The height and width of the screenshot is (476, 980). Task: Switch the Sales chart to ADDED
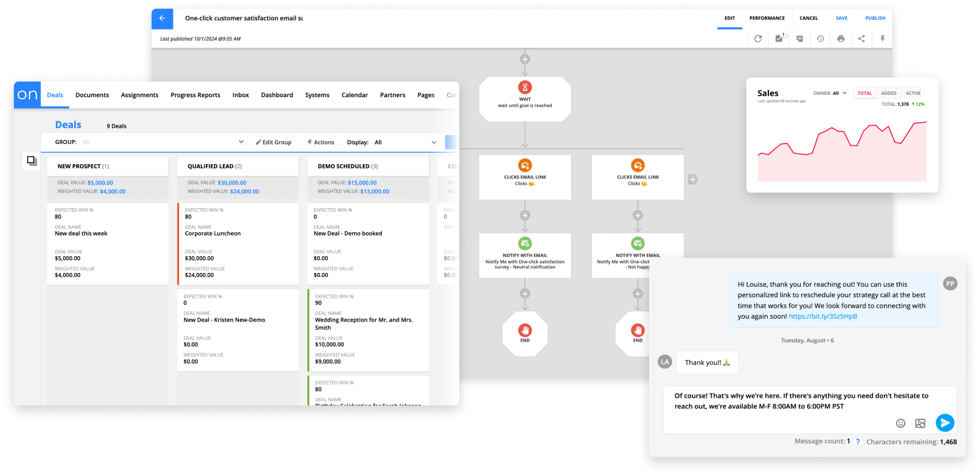tap(889, 93)
